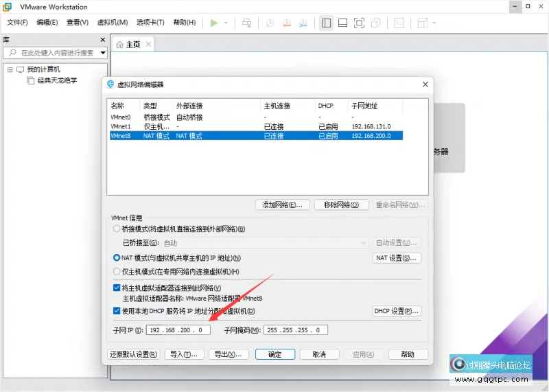Toggle thumbnail bar view icon

(342, 23)
